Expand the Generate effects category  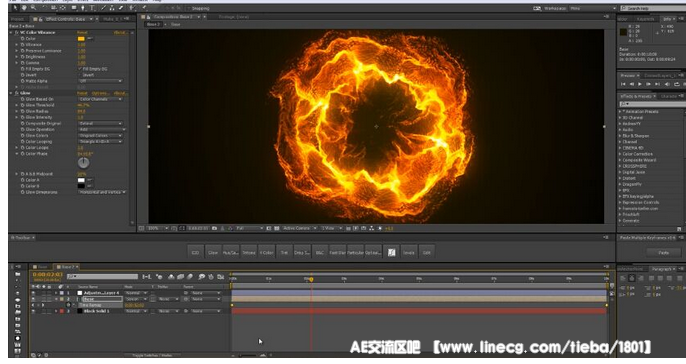[620, 220]
